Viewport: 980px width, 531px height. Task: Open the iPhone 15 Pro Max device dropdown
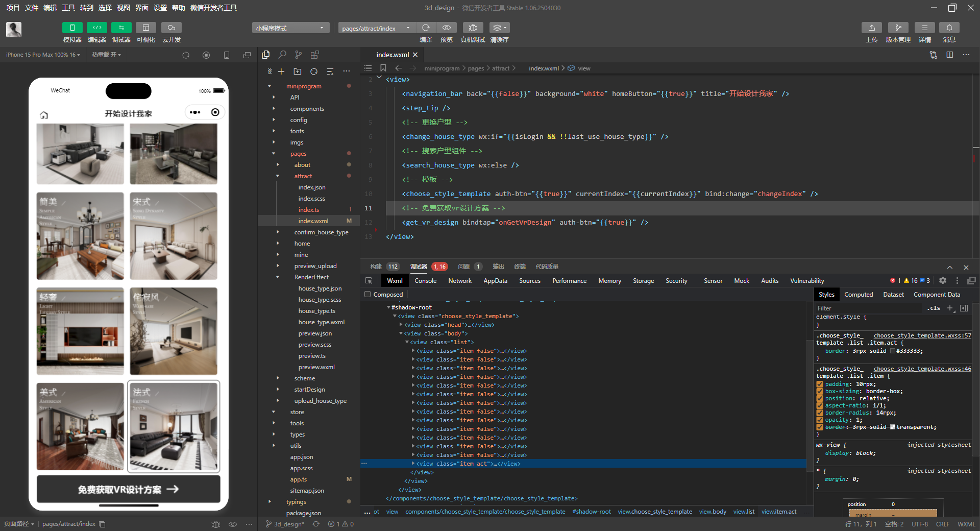43,55
